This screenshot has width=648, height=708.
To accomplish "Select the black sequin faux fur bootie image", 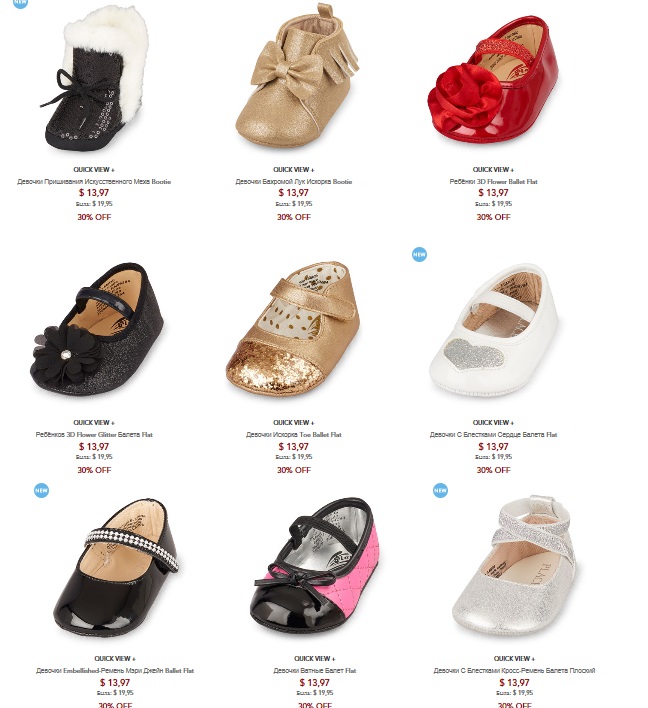I will pyautogui.click(x=94, y=79).
